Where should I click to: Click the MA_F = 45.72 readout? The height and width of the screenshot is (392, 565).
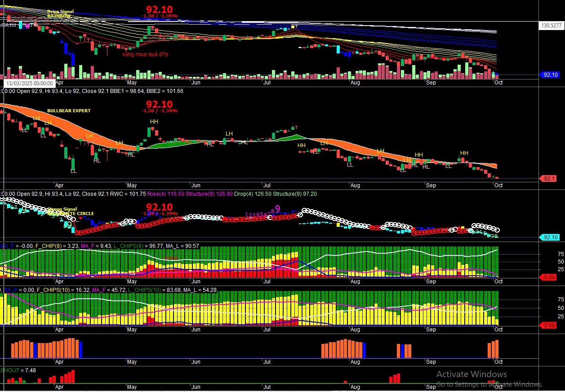pyautogui.click(x=109, y=290)
